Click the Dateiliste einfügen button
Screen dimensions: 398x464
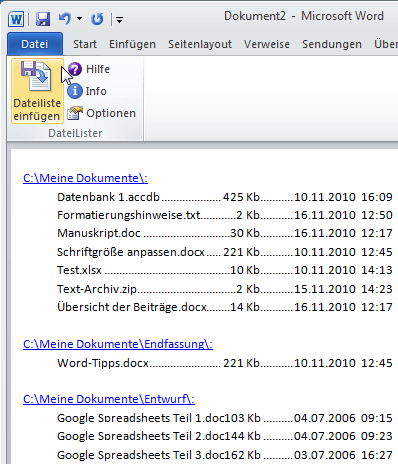(x=37, y=91)
